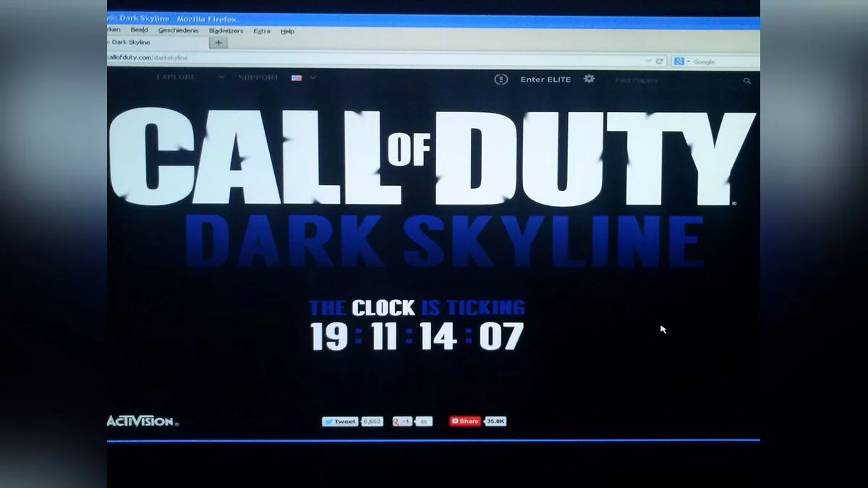Open the Geschiedenis menu
This screenshot has width=868, height=488.
pos(179,31)
